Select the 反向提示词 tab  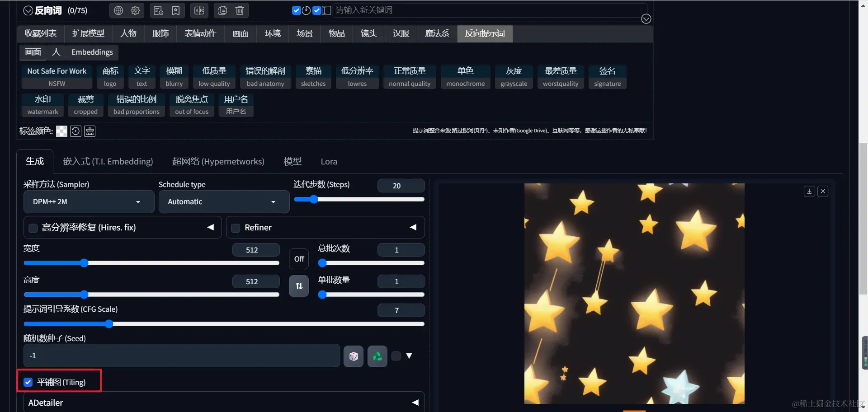click(485, 33)
